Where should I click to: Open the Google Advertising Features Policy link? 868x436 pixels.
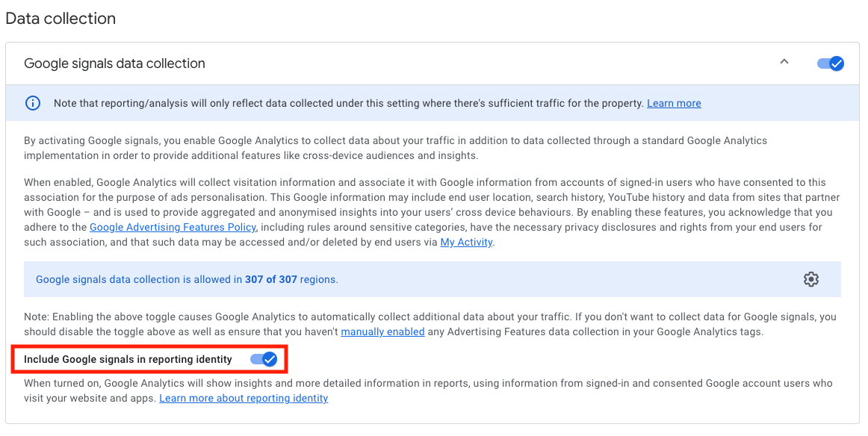tap(173, 228)
